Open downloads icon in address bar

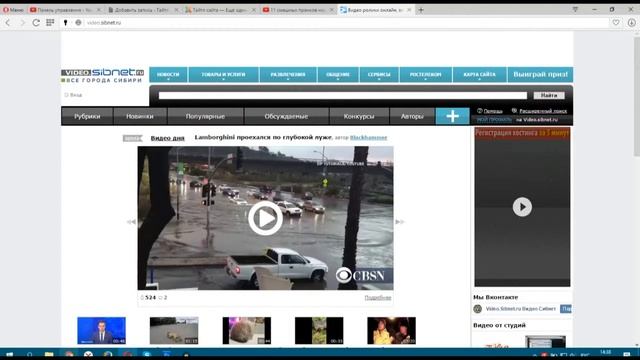pyautogui.click(x=631, y=23)
